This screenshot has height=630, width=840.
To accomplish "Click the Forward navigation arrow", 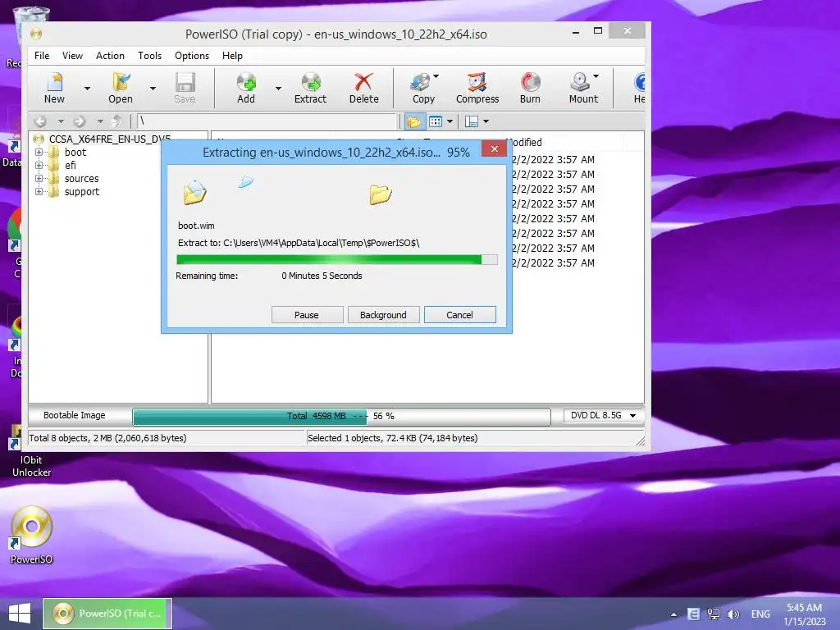I will [x=80, y=121].
